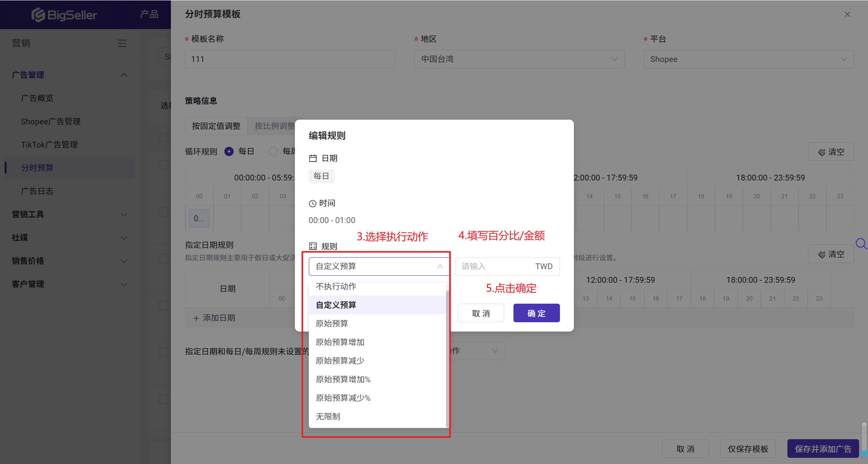The image size is (868, 464).
Task: Collapse the 自定义预算 rule dropdown
Action: 440,266
